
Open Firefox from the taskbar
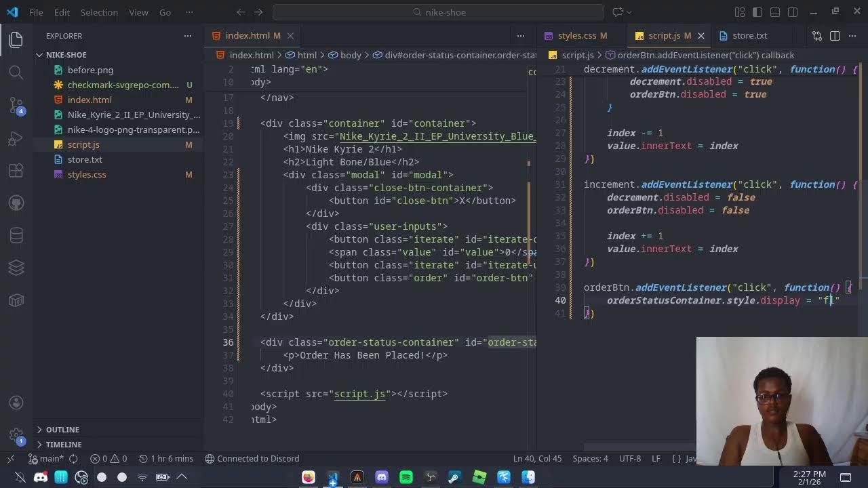[309, 477]
